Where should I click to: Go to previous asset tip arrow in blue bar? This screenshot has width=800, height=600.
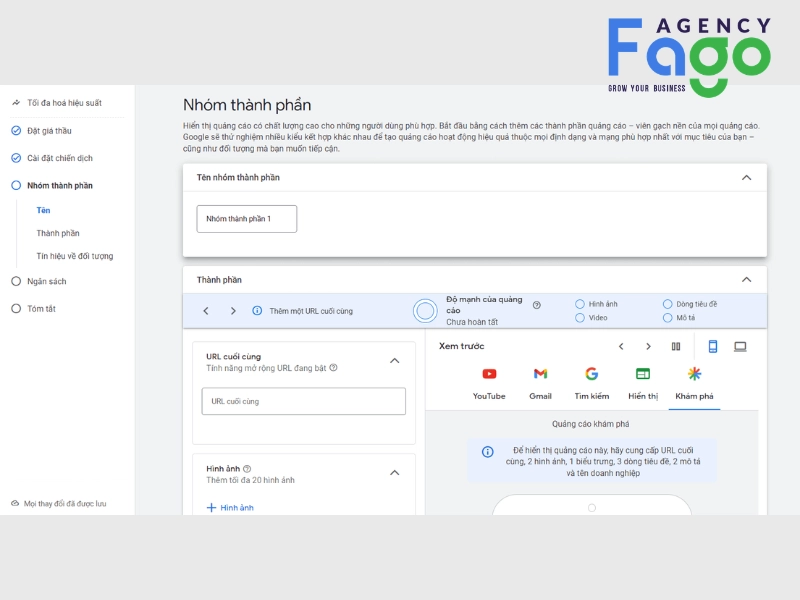pyautogui.click(x=206, y=311)
